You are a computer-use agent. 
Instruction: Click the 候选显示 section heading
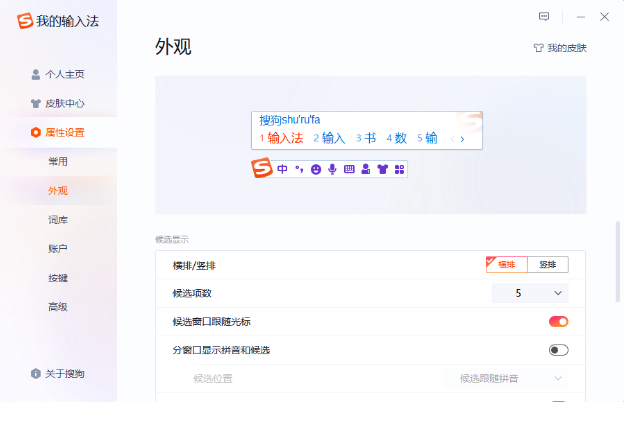172,240
